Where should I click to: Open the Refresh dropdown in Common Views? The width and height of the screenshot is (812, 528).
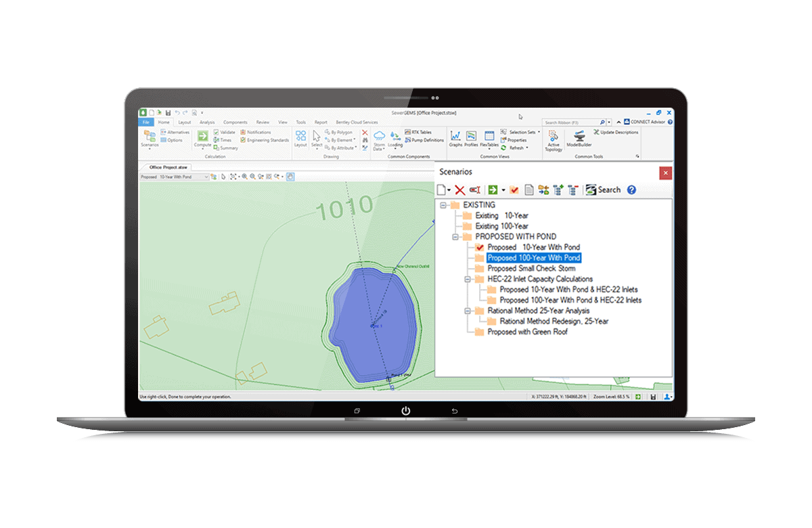pos(526,148)
